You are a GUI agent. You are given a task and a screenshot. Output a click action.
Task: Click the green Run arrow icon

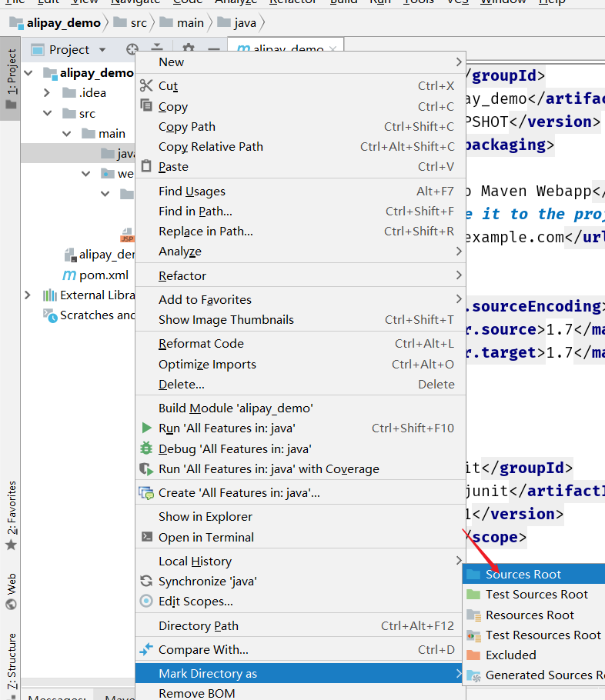(x=146, y=428)
